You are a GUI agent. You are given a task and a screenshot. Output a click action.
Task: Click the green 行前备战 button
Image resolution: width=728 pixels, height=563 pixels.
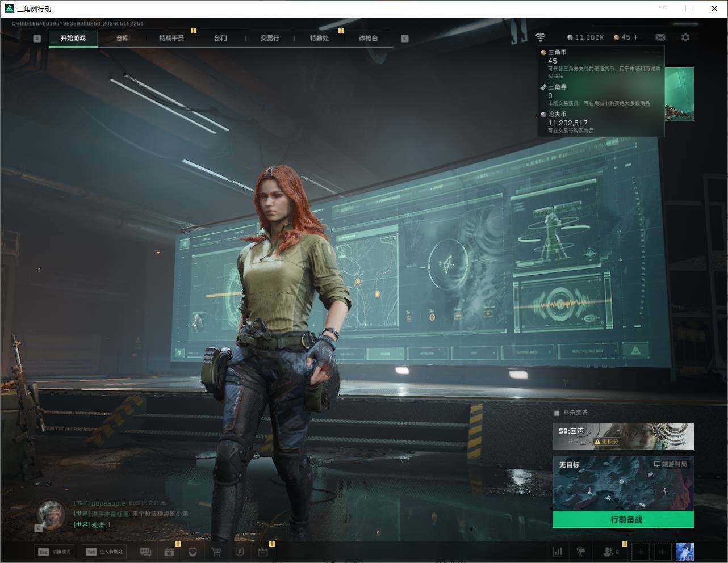624,519
